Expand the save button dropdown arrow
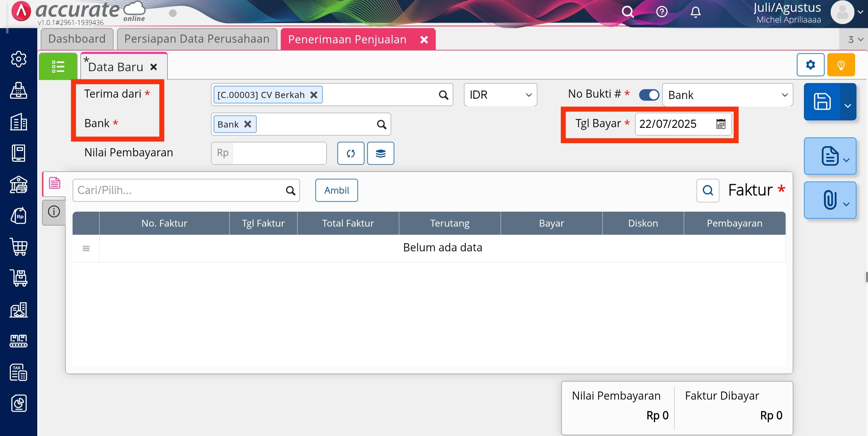This screenshot has height=436, width=868. click(x=848, y=105)
